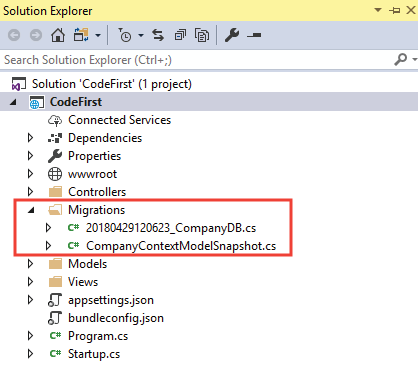The image size is (418, 368).
Task: Click in the Search Solution Explorer field
Action: click(197, 60)
